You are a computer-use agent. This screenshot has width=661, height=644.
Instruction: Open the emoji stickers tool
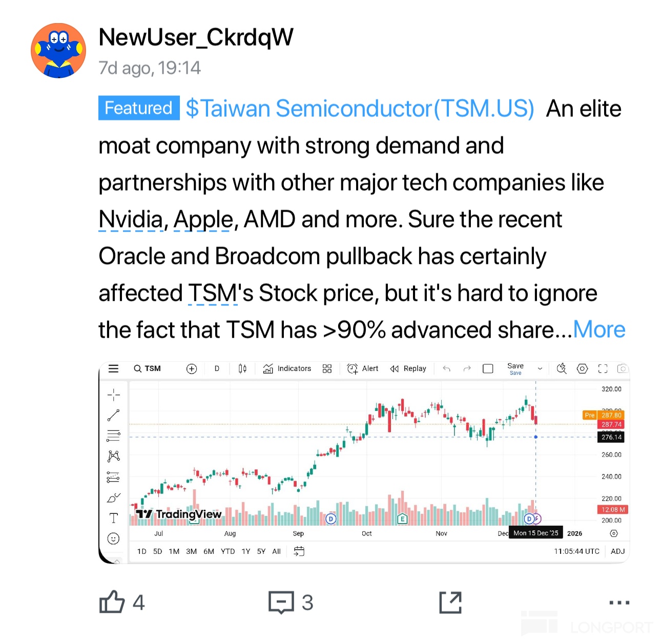(113, 538)
